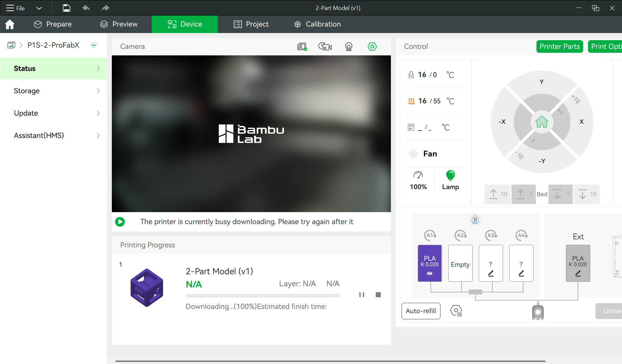Image resolution: width=622 pixels, height=364 pixels.
Task: Open camera settings hexagon icon
Action: tap(372, 47)
